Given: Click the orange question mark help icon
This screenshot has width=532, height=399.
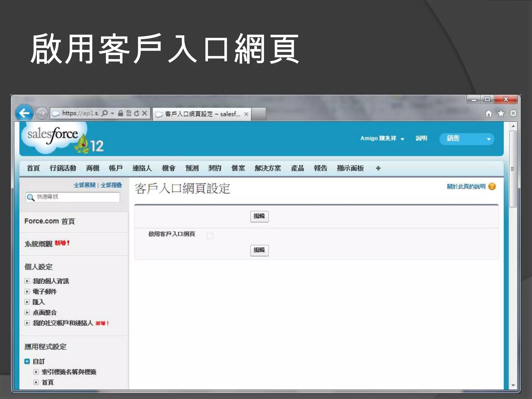Looking at the screenshot, I should click(492, 187).
